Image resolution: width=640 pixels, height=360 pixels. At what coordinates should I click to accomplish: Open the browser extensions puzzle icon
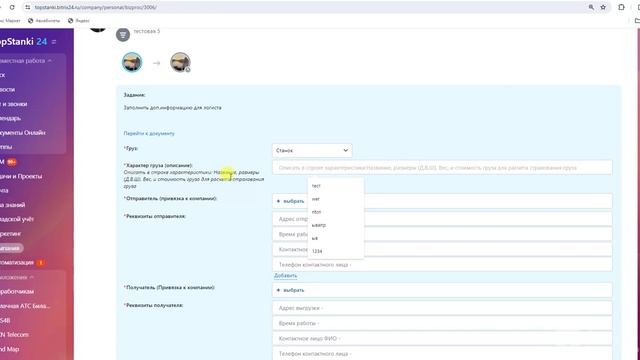click(621, 7)
